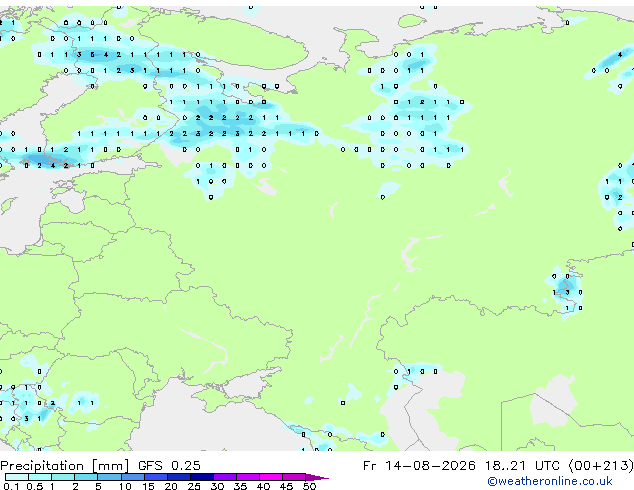The height and width of the screenshot is (490, 634).
Task: Pick the legend swatch between 0.1 and 0.5
Action: (17, 477)
